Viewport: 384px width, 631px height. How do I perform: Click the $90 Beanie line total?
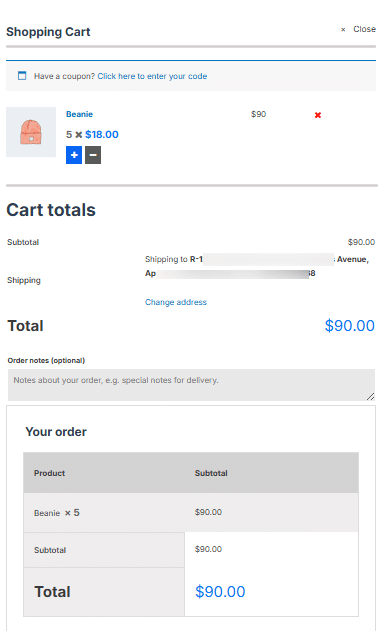tap(258, 114)
